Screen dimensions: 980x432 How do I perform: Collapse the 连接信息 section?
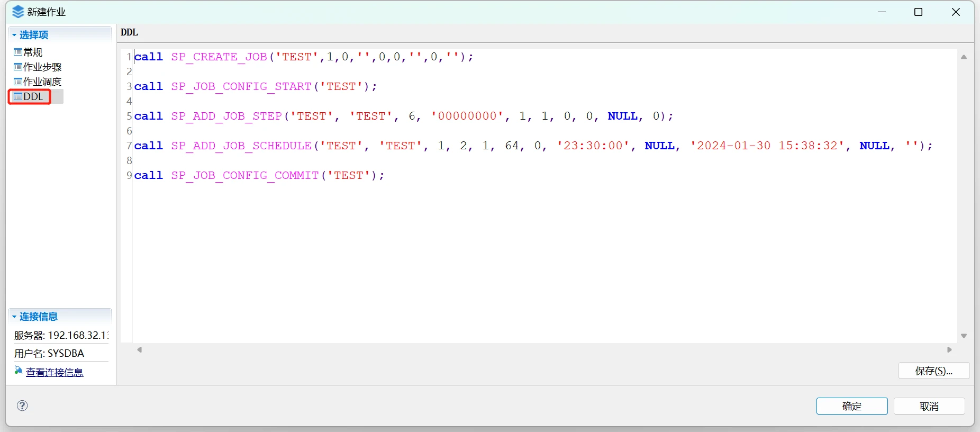point(14,317)
